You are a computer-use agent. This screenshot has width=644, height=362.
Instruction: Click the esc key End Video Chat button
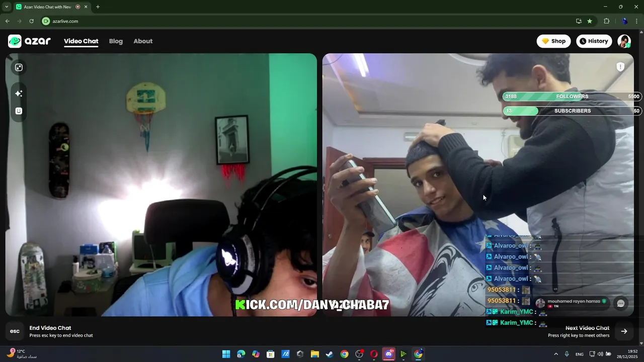point(15,331)
